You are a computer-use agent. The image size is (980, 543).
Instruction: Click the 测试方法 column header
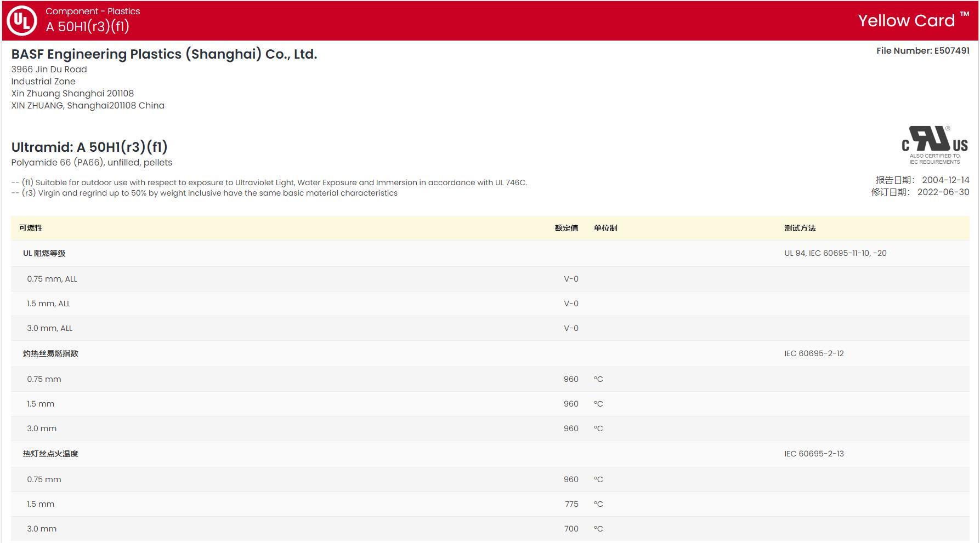(x=800, y=228)
